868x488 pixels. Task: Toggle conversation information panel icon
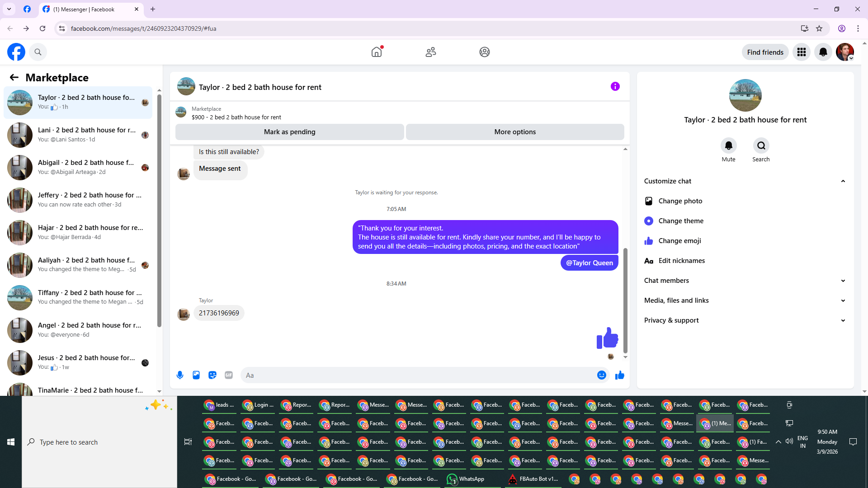click(615, 86)
